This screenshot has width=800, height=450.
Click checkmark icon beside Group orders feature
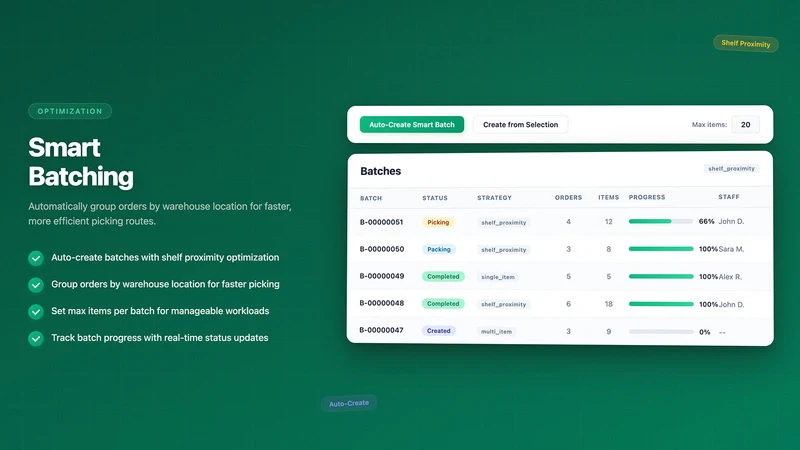[36, 285]
